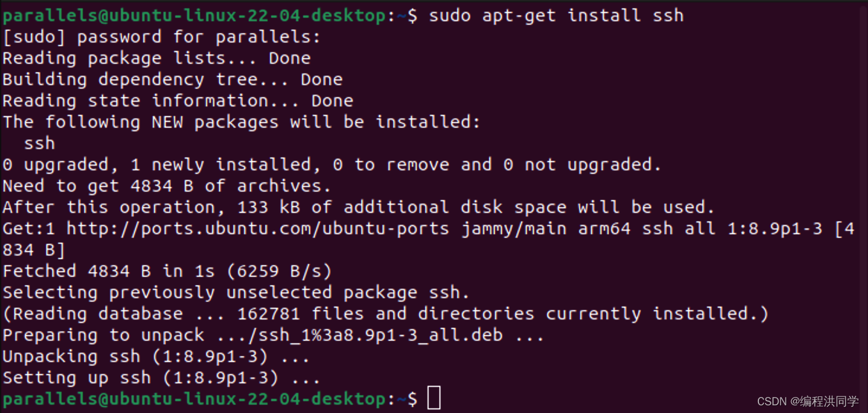This screenshot has width=868, height=413.
Task: Click the 'Setting up ssh (1:8.9p1-3)' line
Action: 161,378
